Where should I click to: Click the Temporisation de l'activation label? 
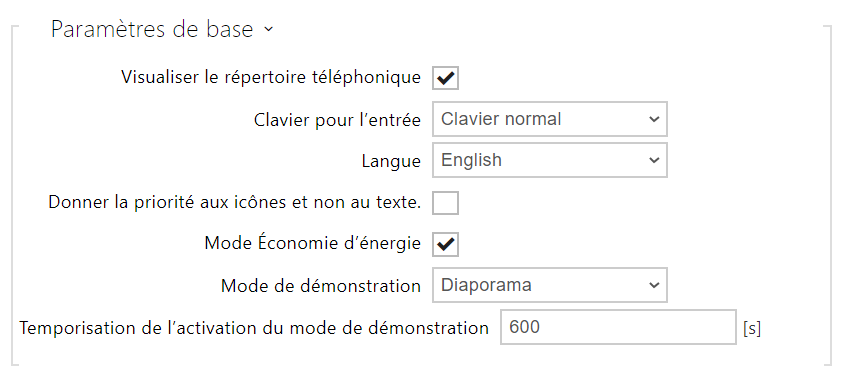tap(254, 327)
